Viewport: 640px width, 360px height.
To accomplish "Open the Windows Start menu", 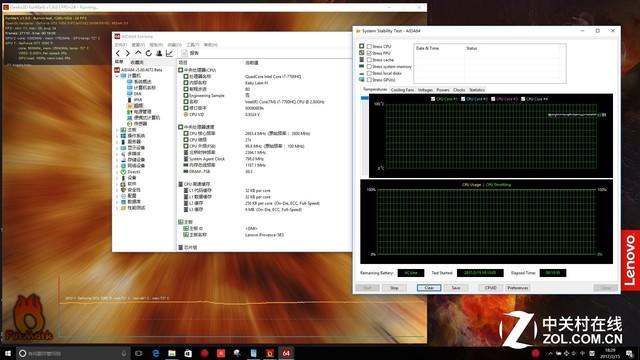I will pos(8,353).
